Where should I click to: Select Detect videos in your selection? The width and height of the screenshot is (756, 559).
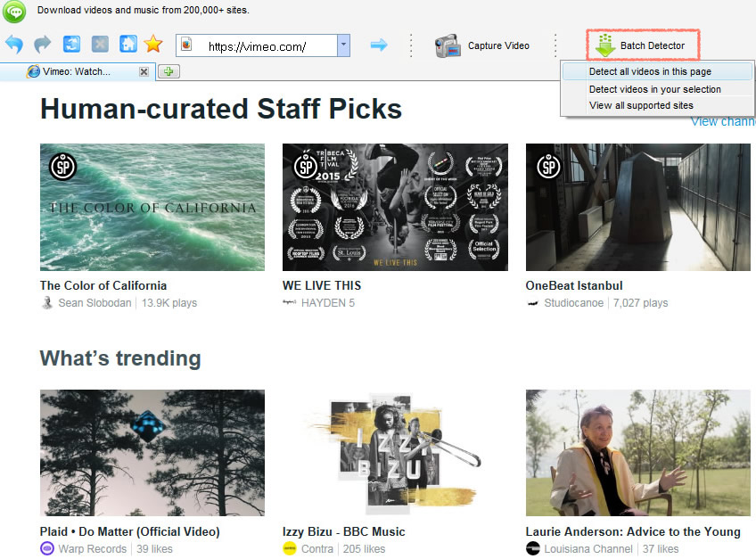point(657,89)
